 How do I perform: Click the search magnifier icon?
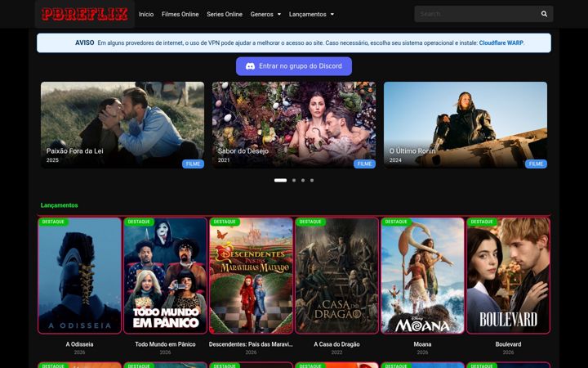[544, 14]
